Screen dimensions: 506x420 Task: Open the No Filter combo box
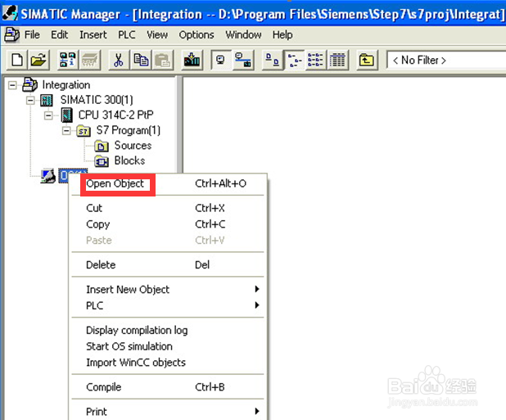[446, 60]
